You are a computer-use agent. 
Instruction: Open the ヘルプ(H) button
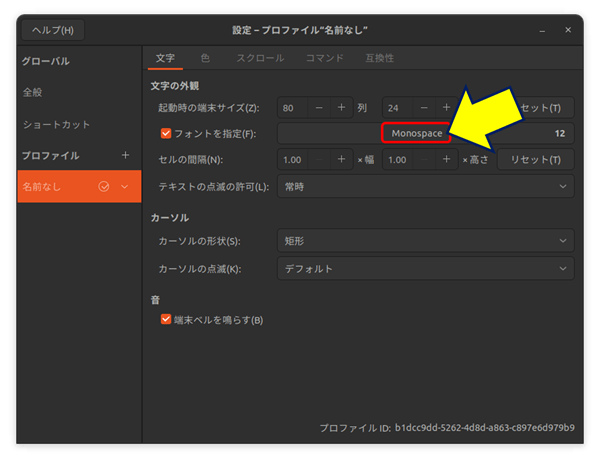pyautogui.click(x=53, y=30)
